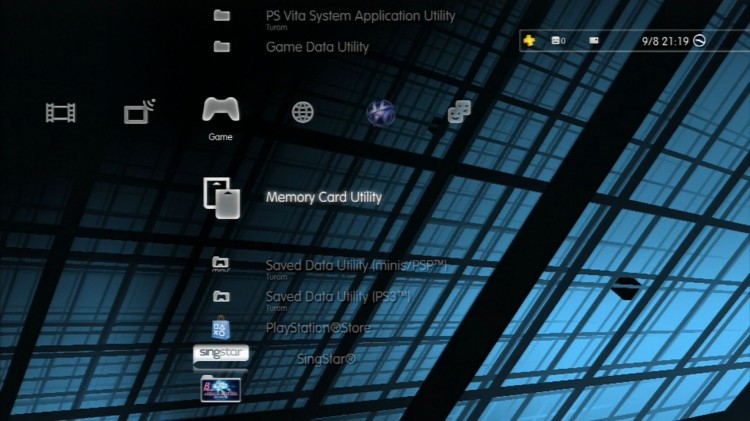Viewport: 750px width, 421px height.
Task: Launch SingStar entry text
Action: (x=326, y=359)
